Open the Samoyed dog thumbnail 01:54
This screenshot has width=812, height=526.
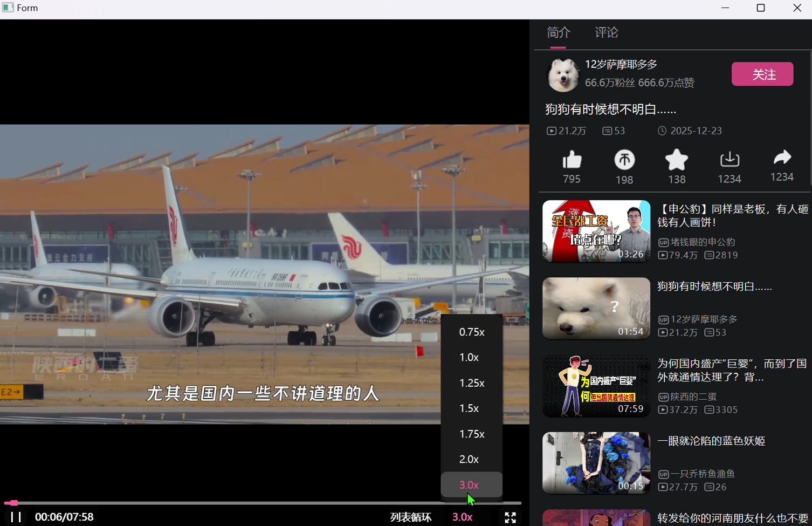pos(596,309)
